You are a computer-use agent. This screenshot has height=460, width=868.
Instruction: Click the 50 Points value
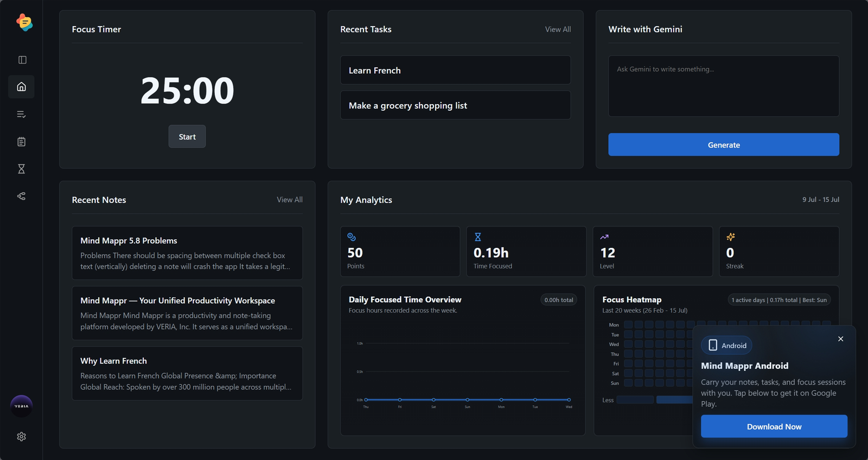pyautogui.click(x=355, y=253)
